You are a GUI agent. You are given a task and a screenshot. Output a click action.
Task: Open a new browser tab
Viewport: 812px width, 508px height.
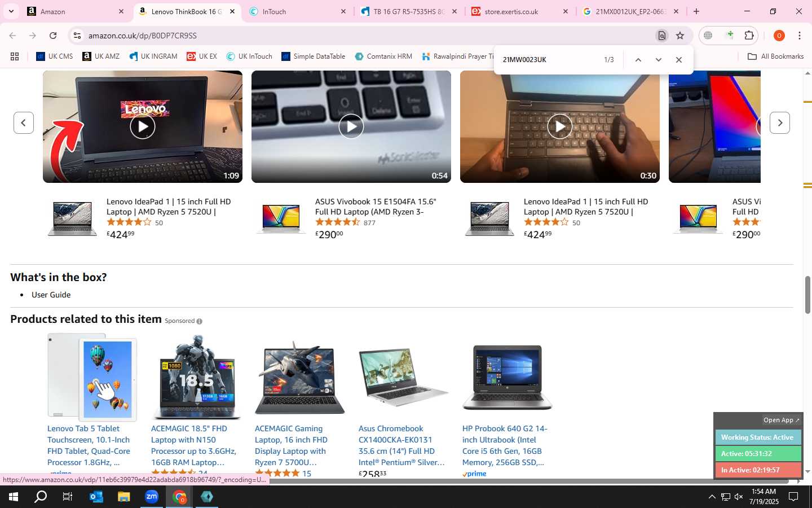click(696, 11)
